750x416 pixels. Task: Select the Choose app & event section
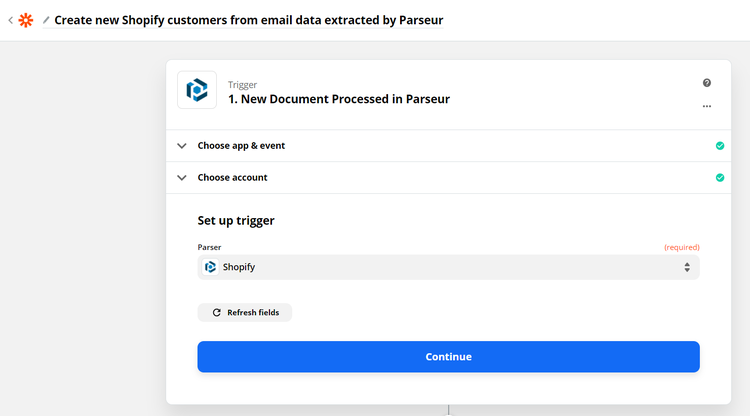click(x=241, y=146)
